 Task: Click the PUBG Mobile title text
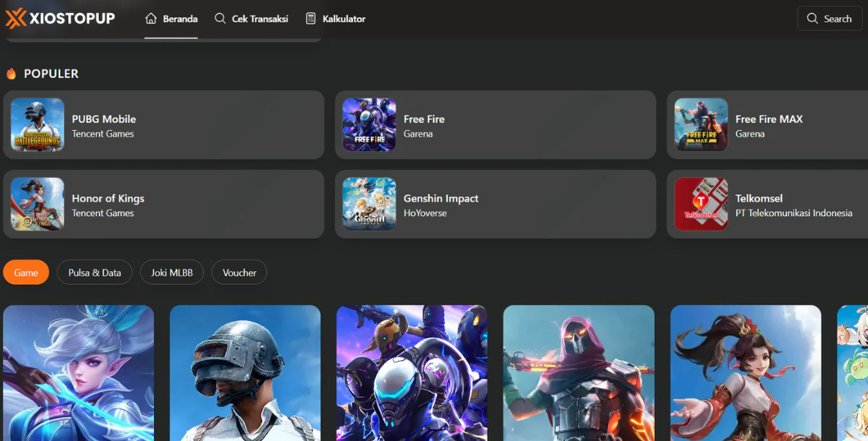104,119
